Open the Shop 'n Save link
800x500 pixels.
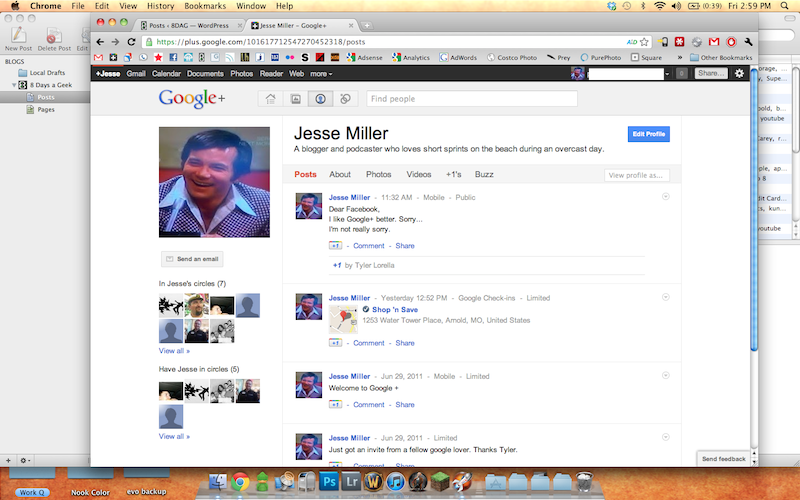(x=395, y=310)
